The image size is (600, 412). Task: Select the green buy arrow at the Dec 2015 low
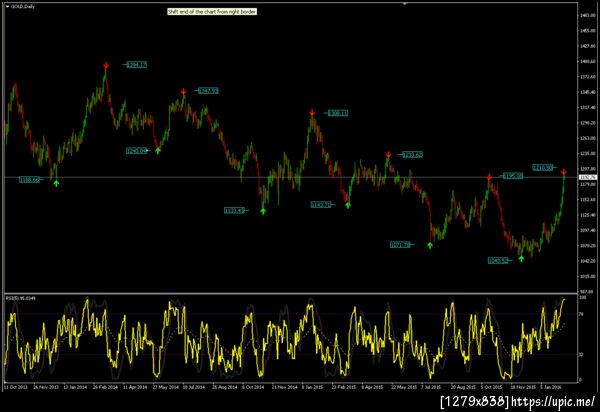pos(521,259)
